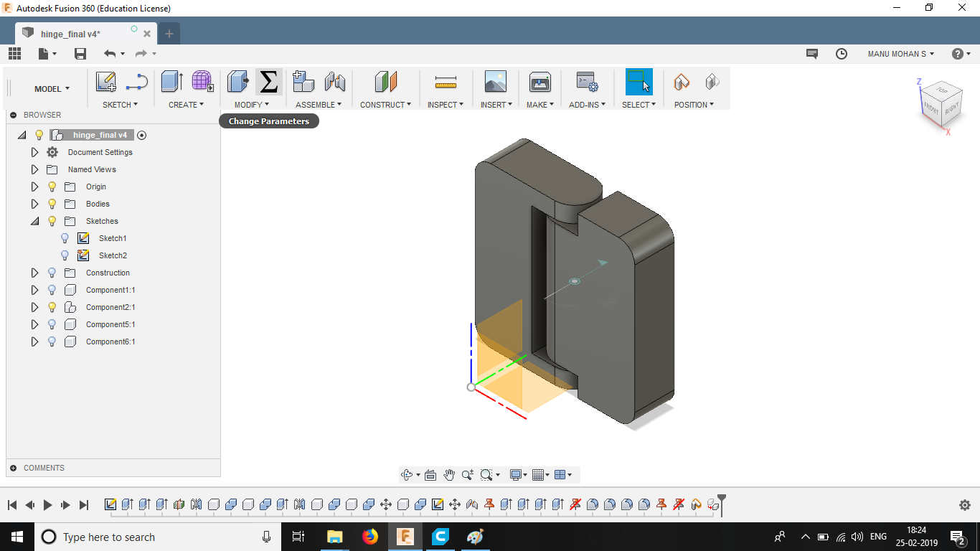Screen dimensions: 980x551
Task: Open the job status clock icon
Action: click(x=842, y=54)
